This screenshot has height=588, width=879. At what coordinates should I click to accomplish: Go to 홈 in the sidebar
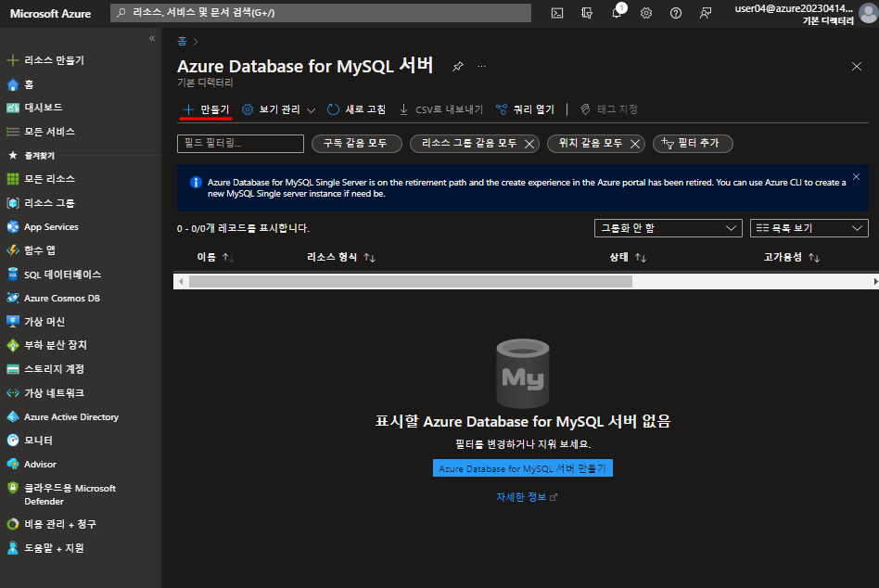tap(29, 84)
